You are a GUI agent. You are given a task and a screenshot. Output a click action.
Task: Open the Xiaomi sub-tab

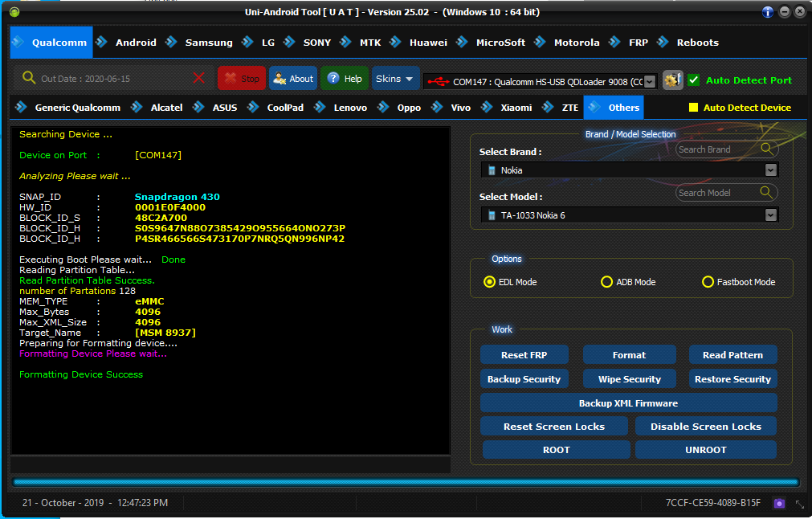[516, 108]
